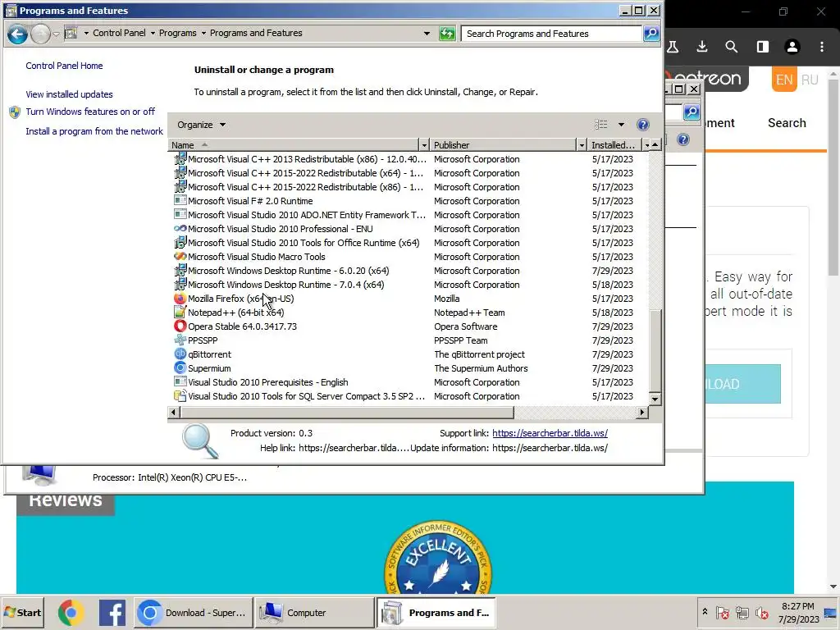The image size is (840, 630).
Task: Open the browser profile avatar
Action: 792,47
